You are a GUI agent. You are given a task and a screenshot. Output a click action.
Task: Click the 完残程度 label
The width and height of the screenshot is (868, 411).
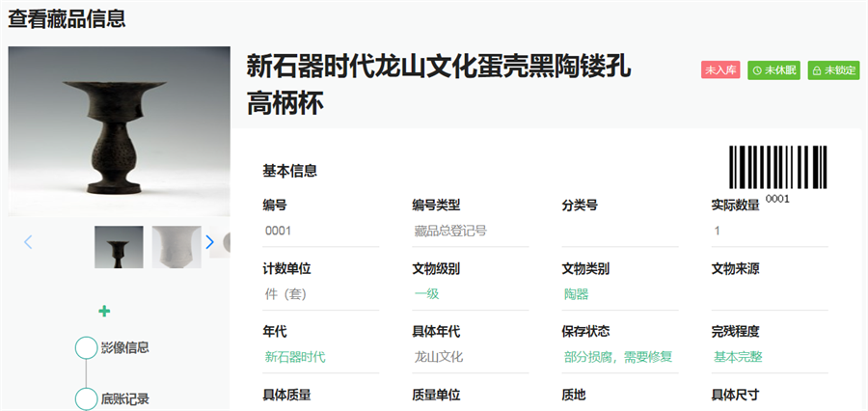pyautogui.click(x=735, y=332)
